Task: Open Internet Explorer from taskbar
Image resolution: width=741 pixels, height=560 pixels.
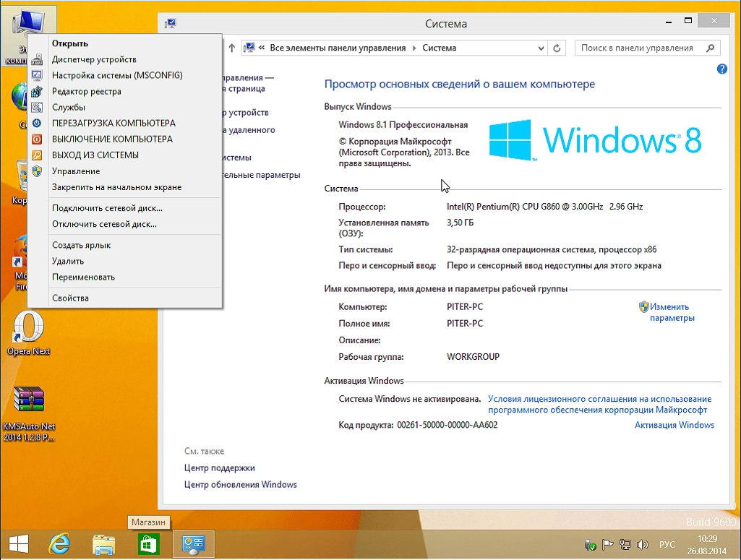Action: (x=59, y=544)
